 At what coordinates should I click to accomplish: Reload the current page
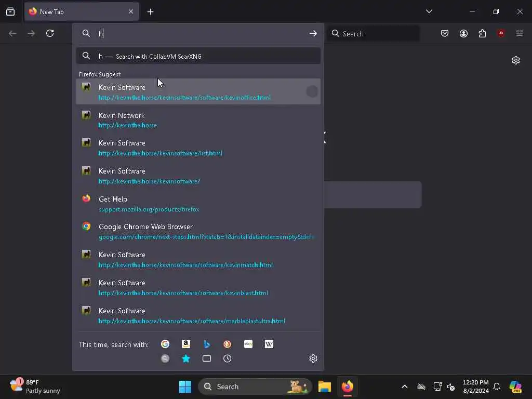(x=50, y=33)
